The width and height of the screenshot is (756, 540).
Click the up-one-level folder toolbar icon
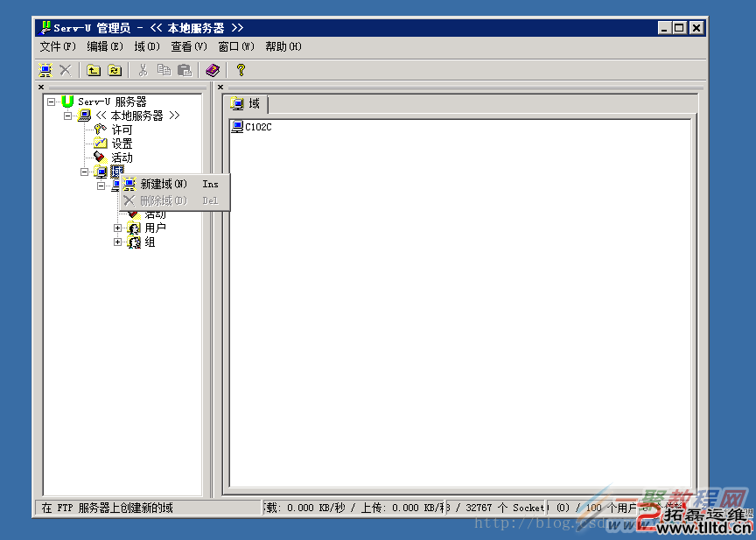[94, 70]
